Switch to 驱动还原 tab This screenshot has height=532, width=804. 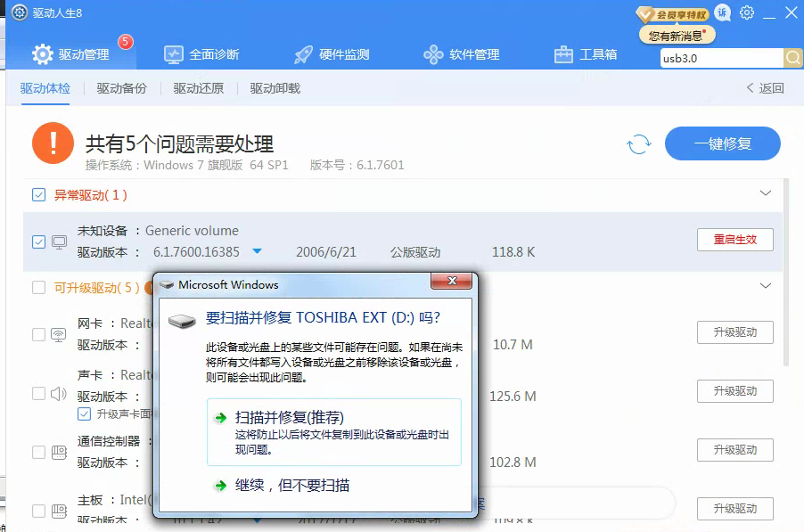click(x=199, y=89)
